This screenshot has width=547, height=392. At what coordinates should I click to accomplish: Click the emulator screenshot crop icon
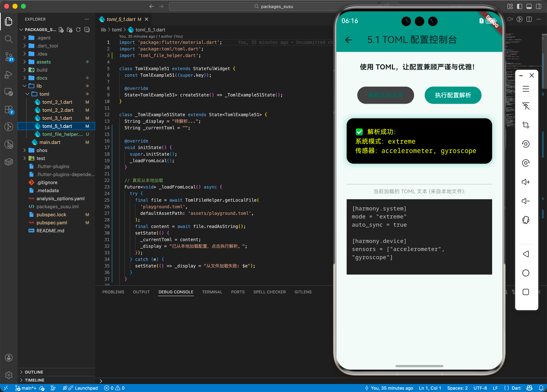pyautogui.click(x=526, y=125)
